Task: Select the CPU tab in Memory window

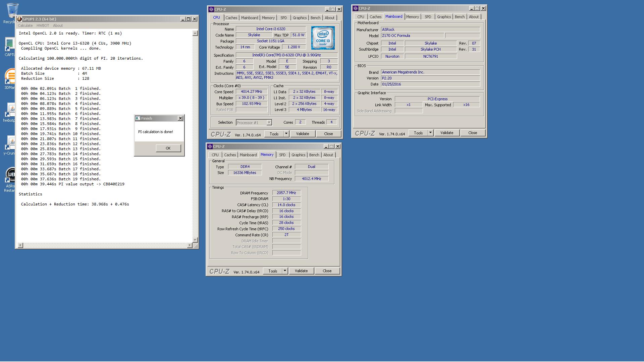Action: pos(215,155)
